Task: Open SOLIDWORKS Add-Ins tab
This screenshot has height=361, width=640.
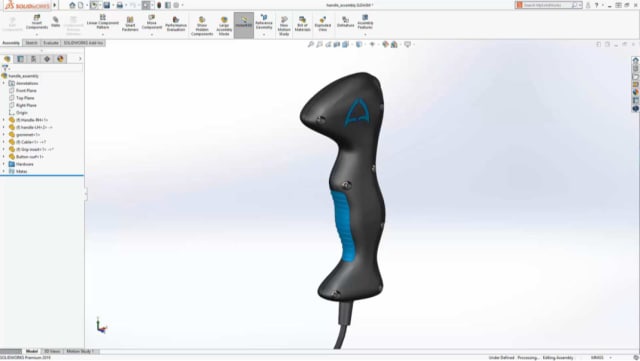Action: click(83, 43)
